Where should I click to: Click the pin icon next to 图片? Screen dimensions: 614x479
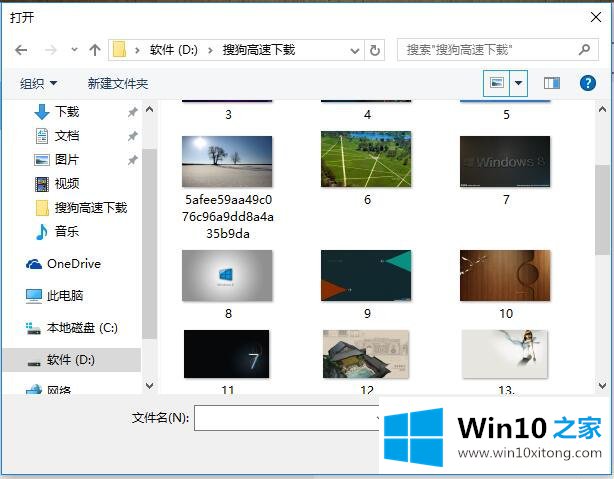pos(133,160)
